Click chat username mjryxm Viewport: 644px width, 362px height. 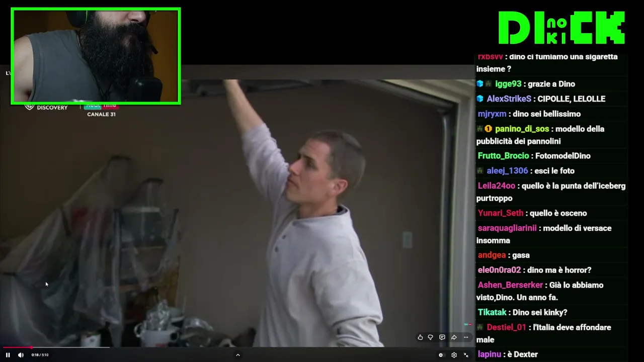point(492,114)
